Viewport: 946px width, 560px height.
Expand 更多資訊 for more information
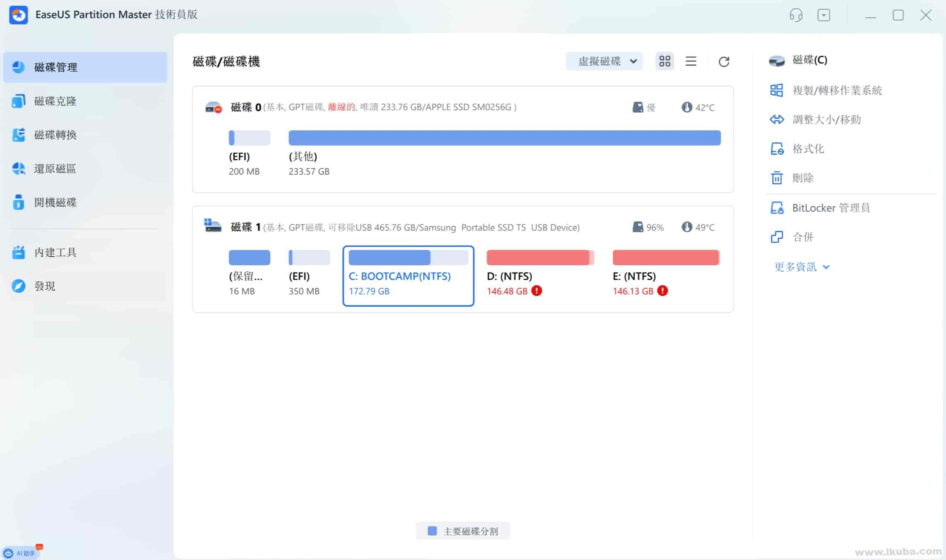tap(801, 267)
